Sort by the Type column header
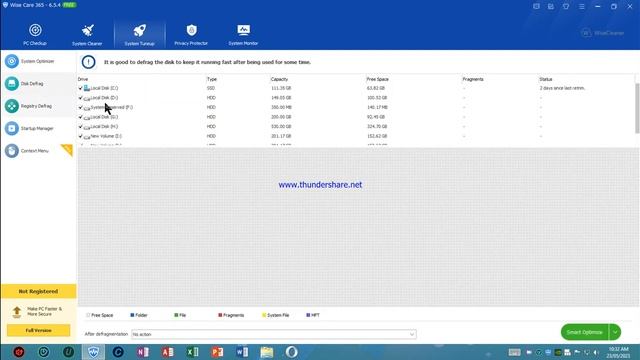Viewport: 640px width, 360px height. tap(212, 79)
